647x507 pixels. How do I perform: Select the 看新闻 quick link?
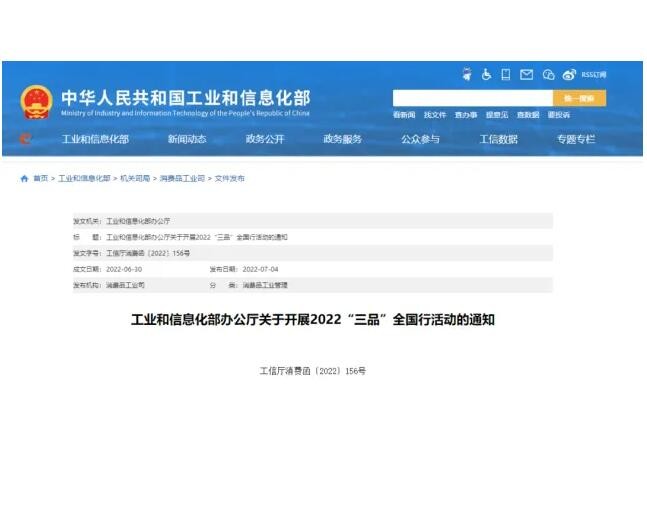(404, 115)
